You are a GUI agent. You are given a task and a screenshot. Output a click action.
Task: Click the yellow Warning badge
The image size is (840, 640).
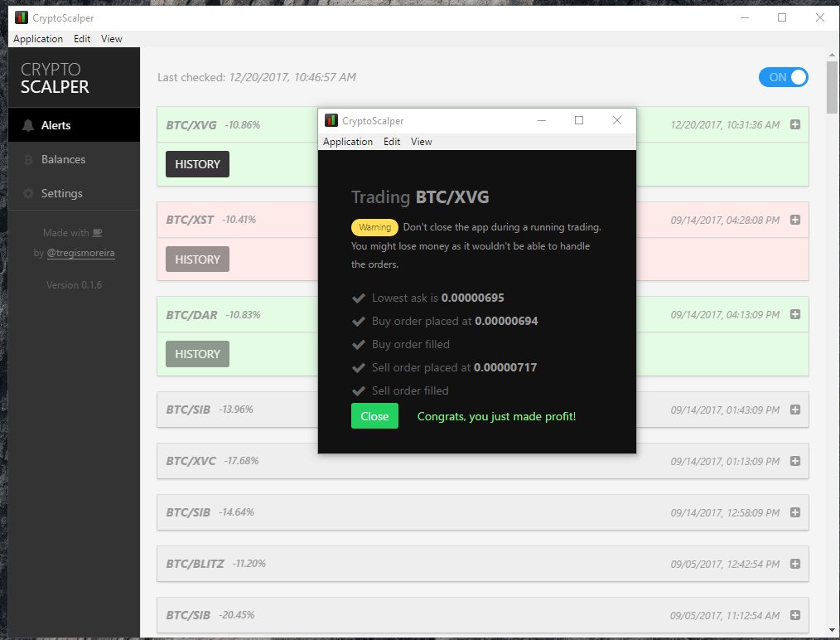click(x=374, y=227)
